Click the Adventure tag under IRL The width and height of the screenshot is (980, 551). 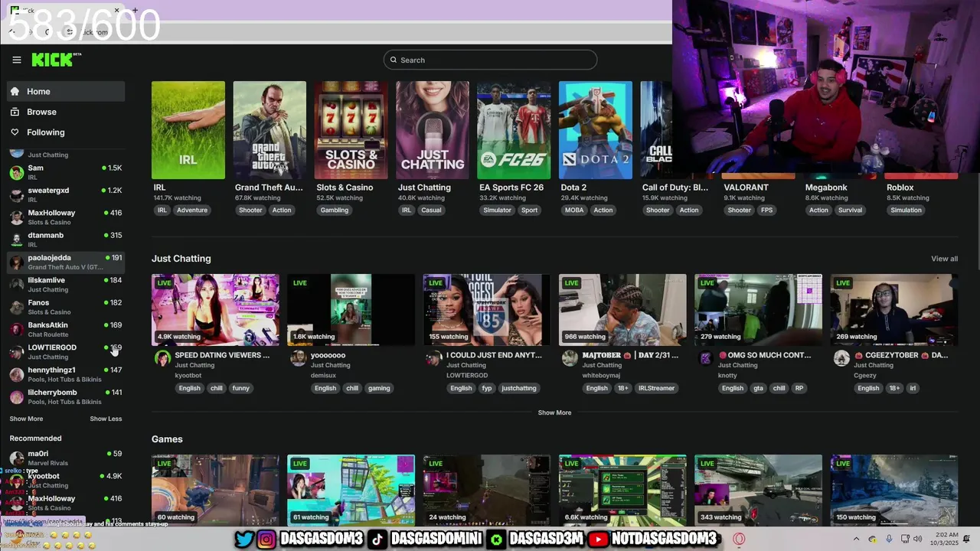[192, 210]
